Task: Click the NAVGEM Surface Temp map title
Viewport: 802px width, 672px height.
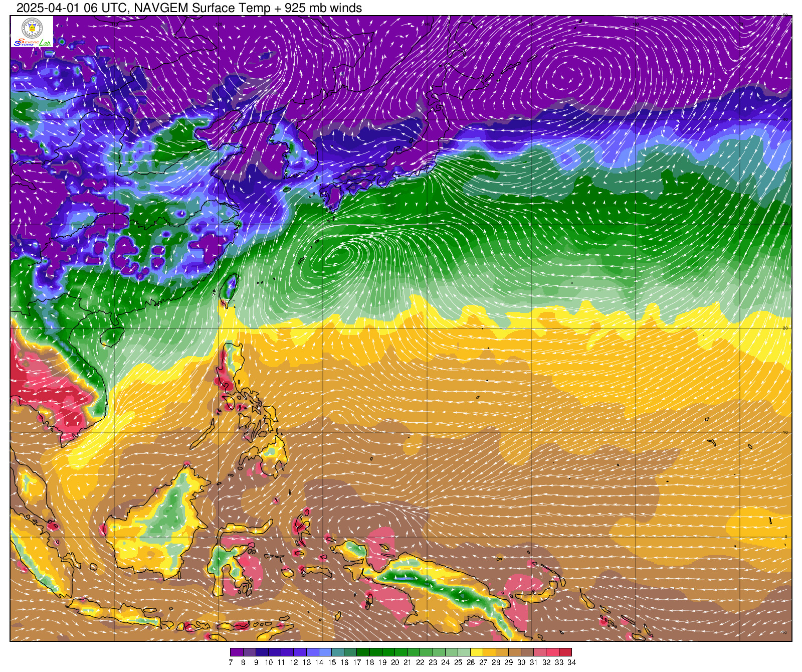Action: (x=189, y=8)
